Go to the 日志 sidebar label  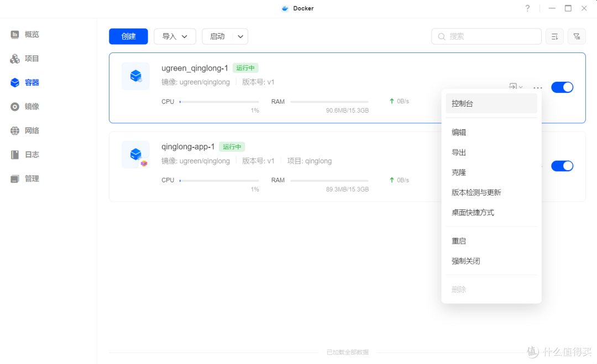coord(32,155)
